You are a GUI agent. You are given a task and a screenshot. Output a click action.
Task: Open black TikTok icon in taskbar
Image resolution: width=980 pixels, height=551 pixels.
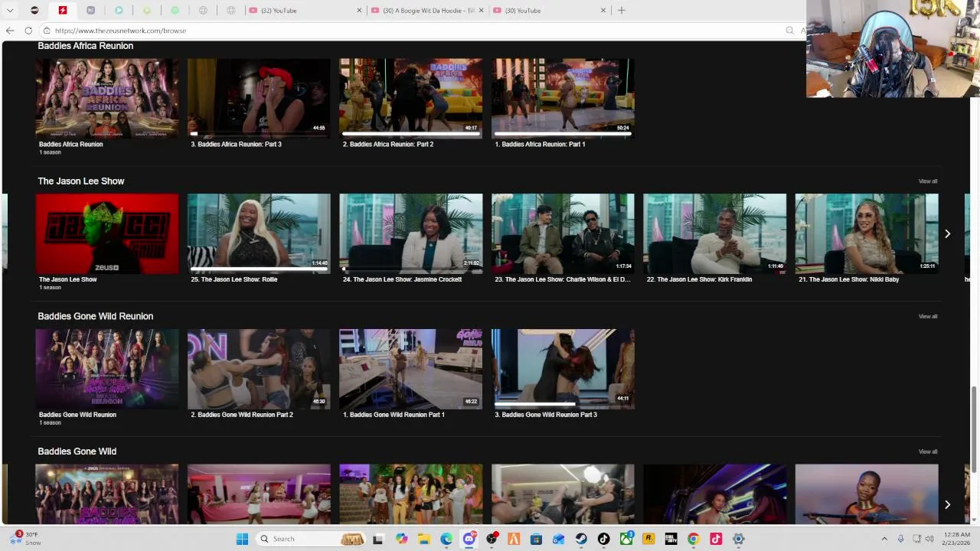[603, 539]
